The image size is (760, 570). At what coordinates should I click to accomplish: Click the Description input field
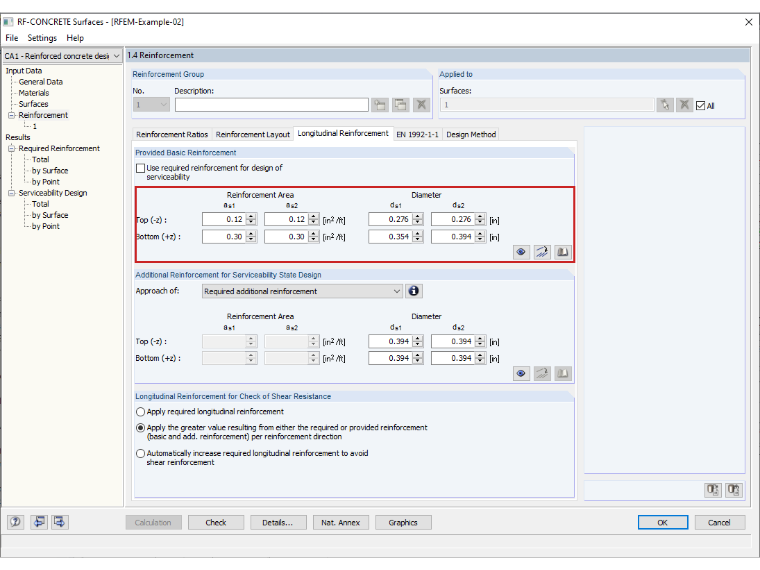tap(271, 105)
